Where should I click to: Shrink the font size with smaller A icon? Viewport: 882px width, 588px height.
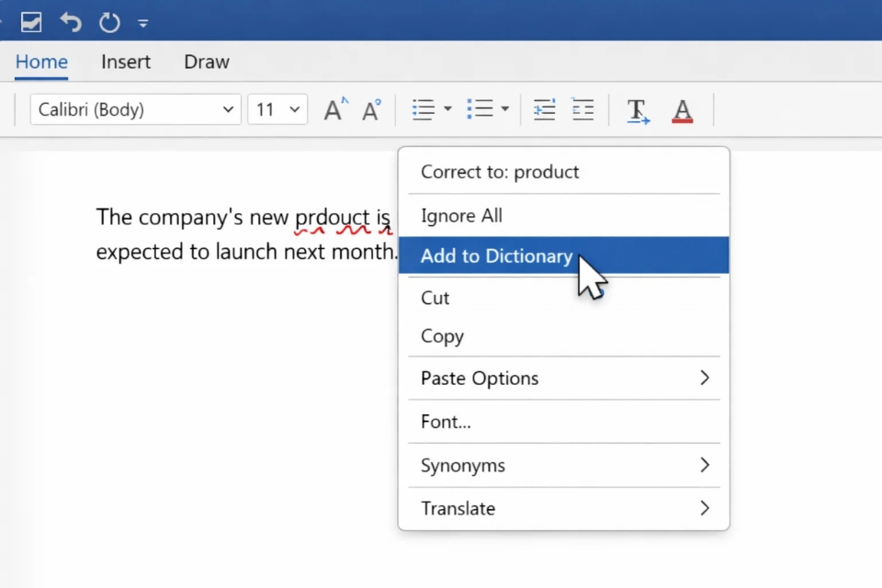click(371, 110)
